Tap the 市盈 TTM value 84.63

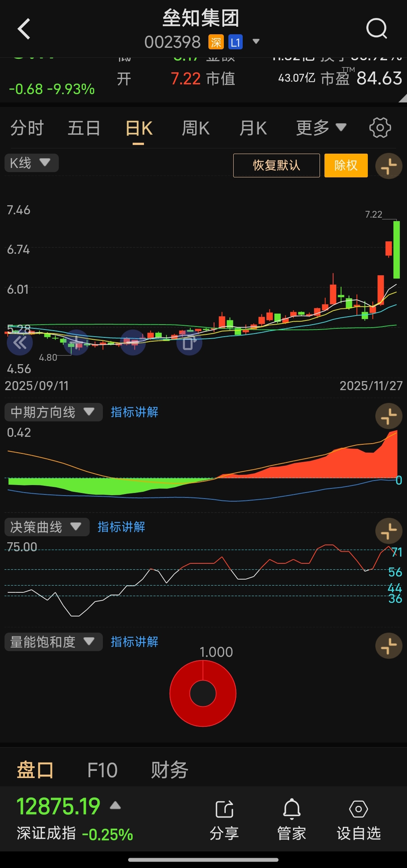click(379, 78)
